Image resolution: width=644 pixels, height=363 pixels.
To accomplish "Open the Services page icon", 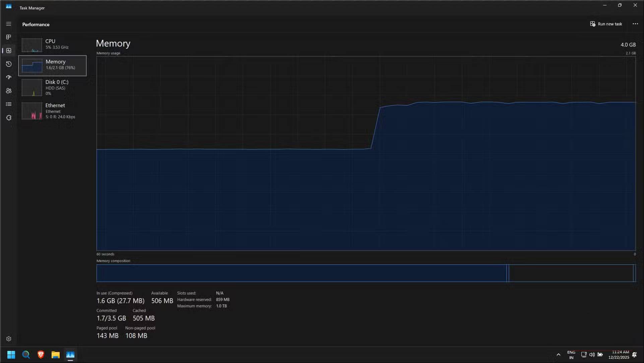I will coord(9,118).
